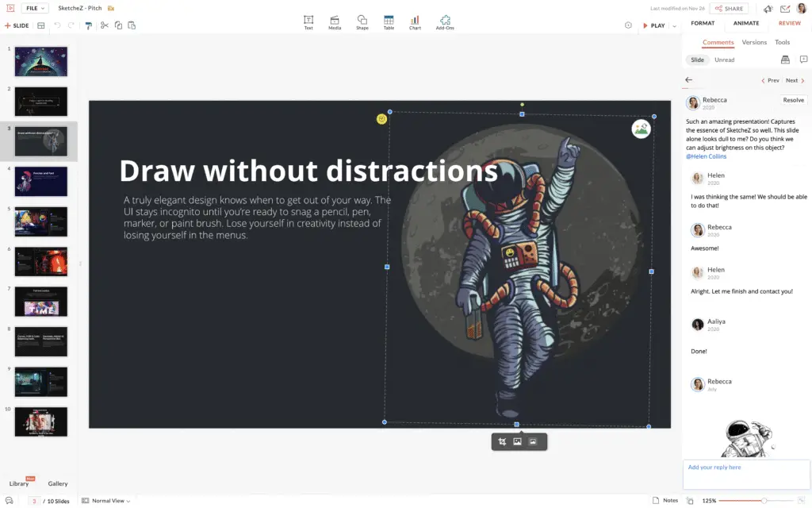Select the Slide comments filter

pos(697,60)
